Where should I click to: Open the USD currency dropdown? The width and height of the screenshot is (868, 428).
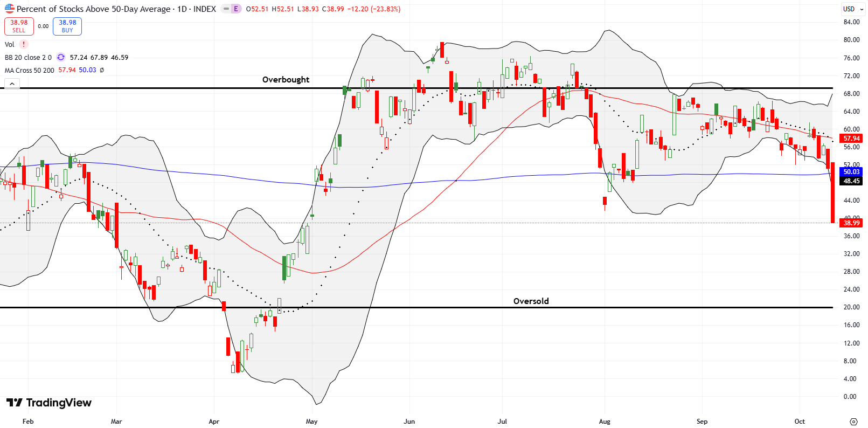tap(852, 9)
